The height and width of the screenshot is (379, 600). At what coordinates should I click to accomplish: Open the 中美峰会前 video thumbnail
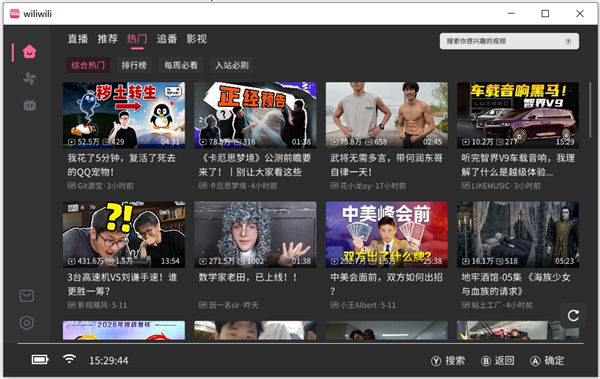386,234
